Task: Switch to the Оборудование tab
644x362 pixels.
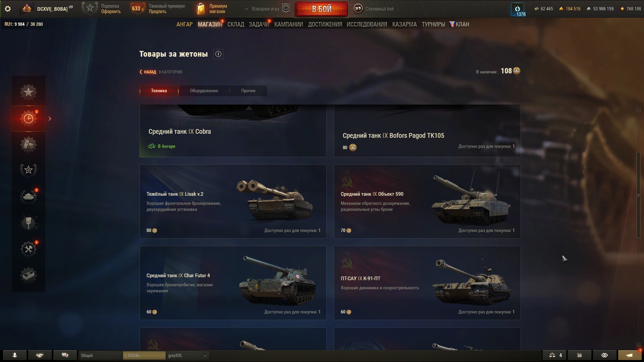Action: 204,91
